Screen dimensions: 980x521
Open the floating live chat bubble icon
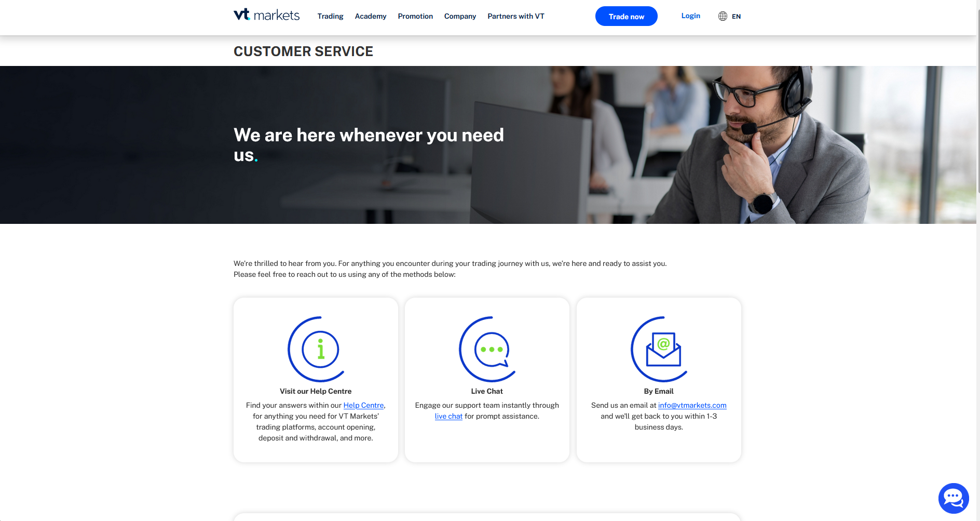pyautogui.click(x=954, y=498)
